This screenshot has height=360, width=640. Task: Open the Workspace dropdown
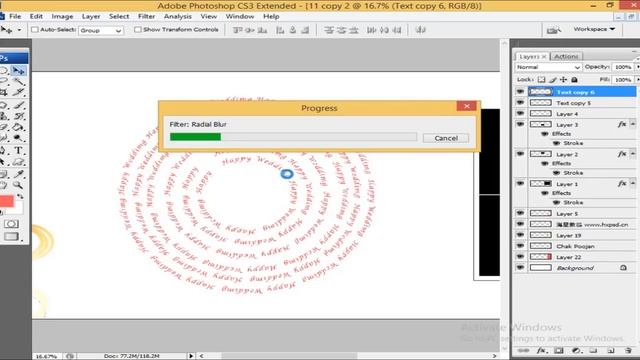click(594, 29)
